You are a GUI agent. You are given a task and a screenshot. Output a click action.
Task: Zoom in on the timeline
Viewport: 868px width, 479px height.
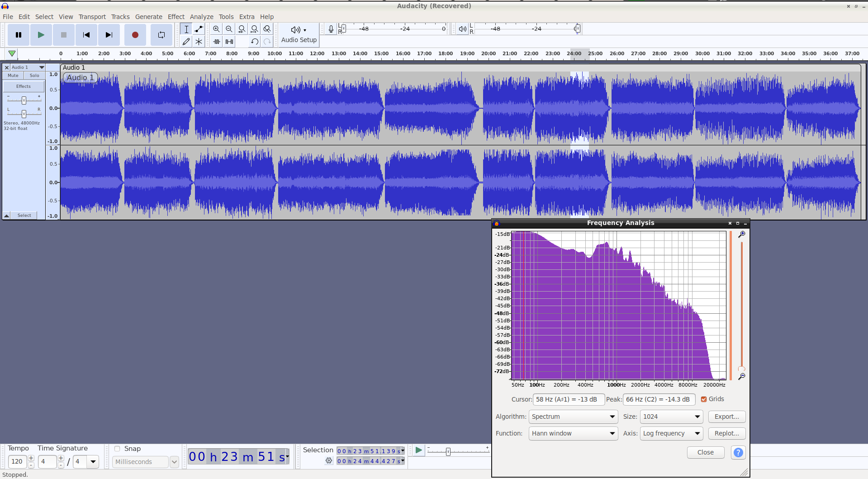click(x=217, y=29)
